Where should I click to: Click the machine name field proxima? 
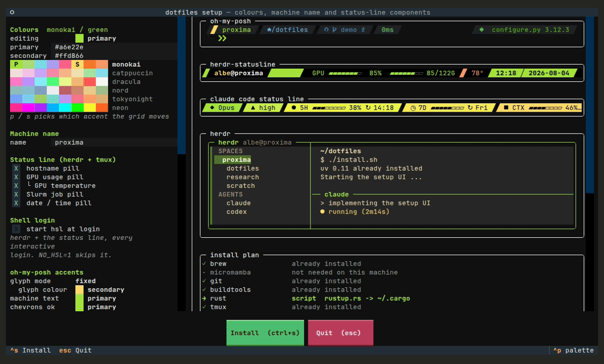[114, 143]
